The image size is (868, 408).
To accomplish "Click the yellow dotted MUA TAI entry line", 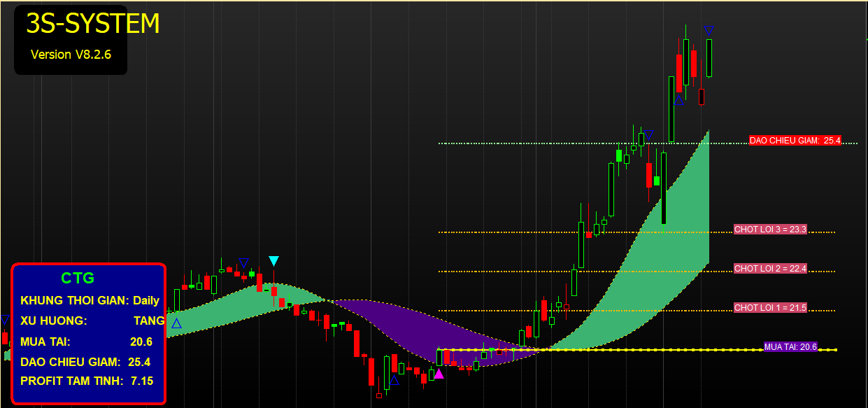I will [x=636, y=349].
